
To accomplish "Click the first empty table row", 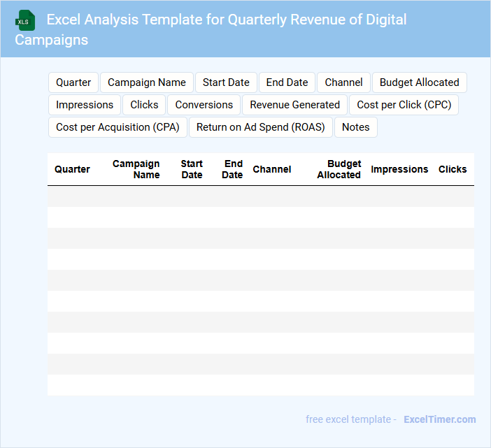I will click(260, 196).
